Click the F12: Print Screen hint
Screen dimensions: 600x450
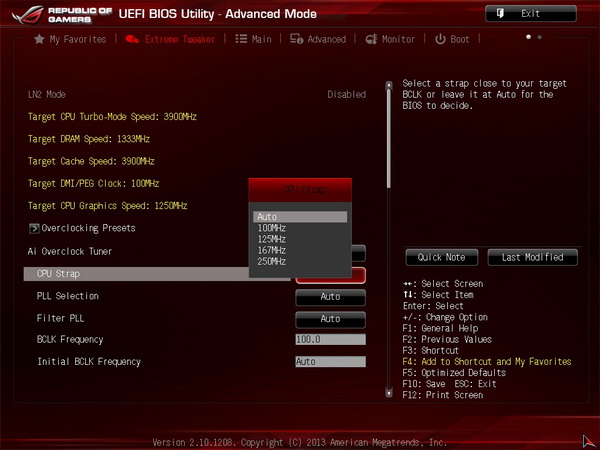pos(443,395)
